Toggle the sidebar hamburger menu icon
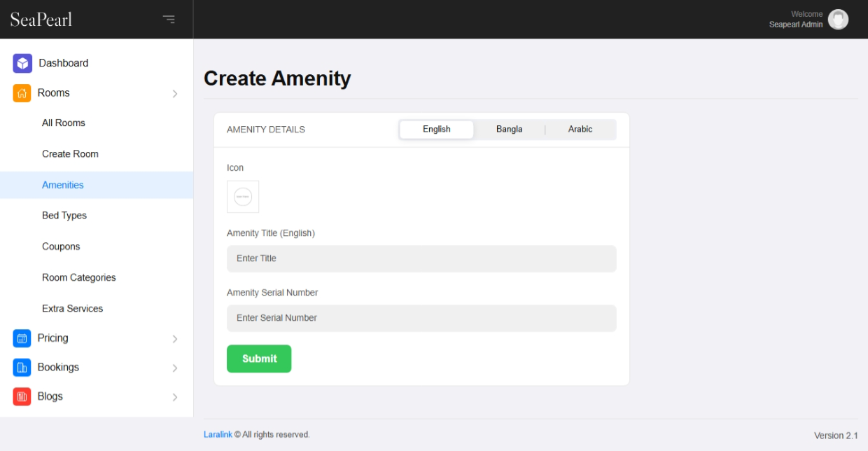 click(169, 20)
